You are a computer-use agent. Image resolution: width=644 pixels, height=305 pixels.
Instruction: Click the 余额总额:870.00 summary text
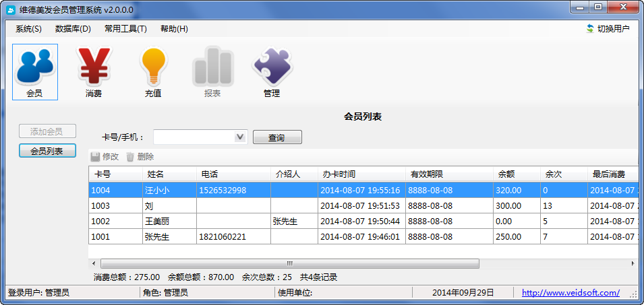click(x=201, y=277)
